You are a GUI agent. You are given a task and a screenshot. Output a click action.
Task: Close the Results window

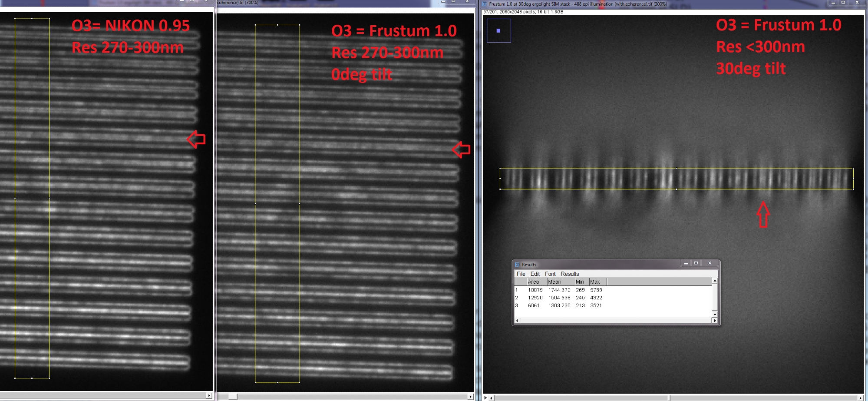pos(710,263)
